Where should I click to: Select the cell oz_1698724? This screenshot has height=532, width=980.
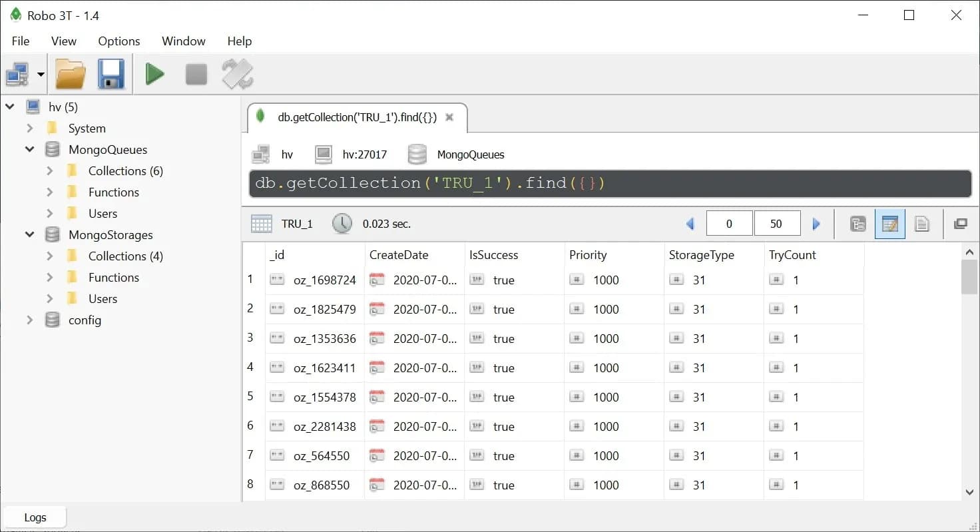point(314,280)
